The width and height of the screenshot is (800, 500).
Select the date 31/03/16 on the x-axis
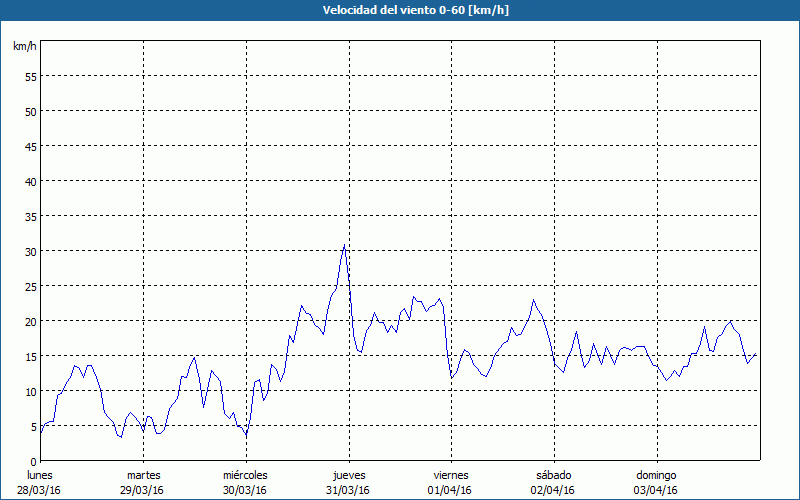348,490
